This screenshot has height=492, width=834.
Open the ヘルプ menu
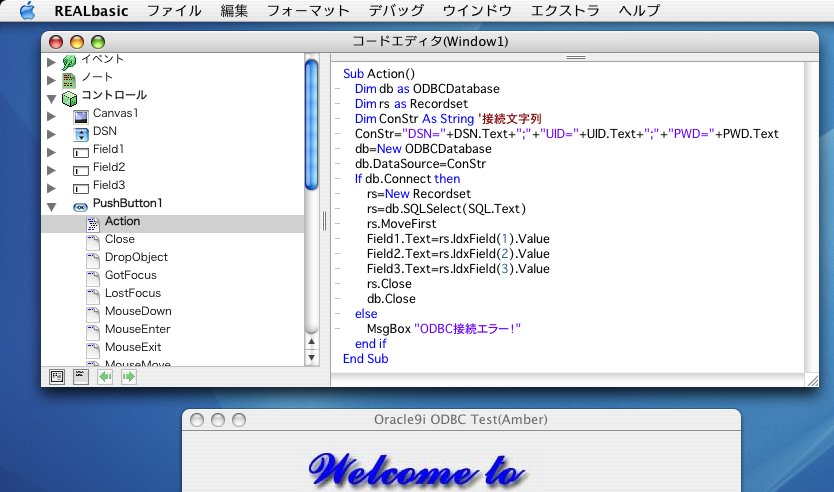click(639, 11)
